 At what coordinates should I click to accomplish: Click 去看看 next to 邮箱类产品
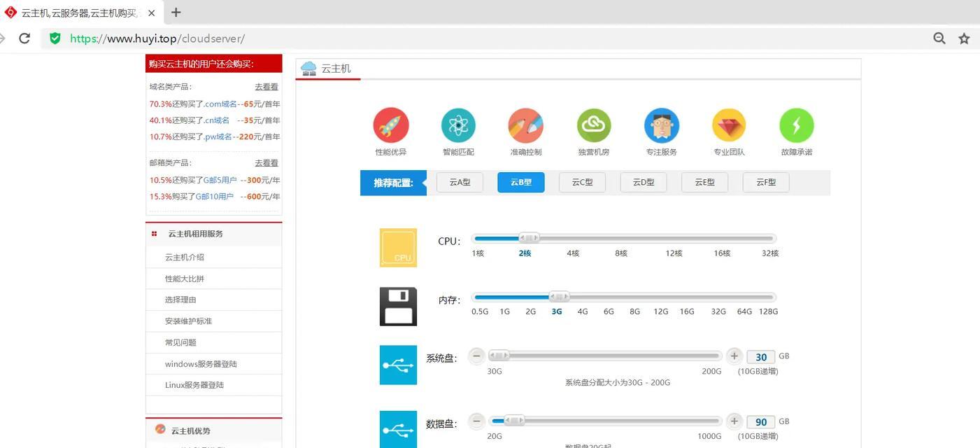click(267, 162)
